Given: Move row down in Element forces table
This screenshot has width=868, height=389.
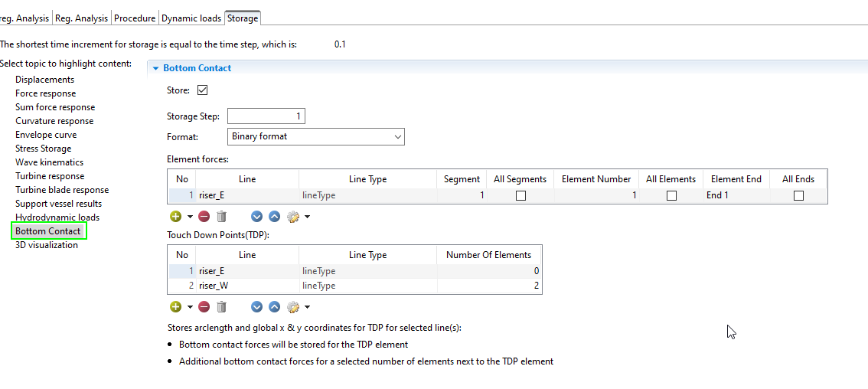Looking at the screenshot, I should pyautogui.click(x=257, y=217).
